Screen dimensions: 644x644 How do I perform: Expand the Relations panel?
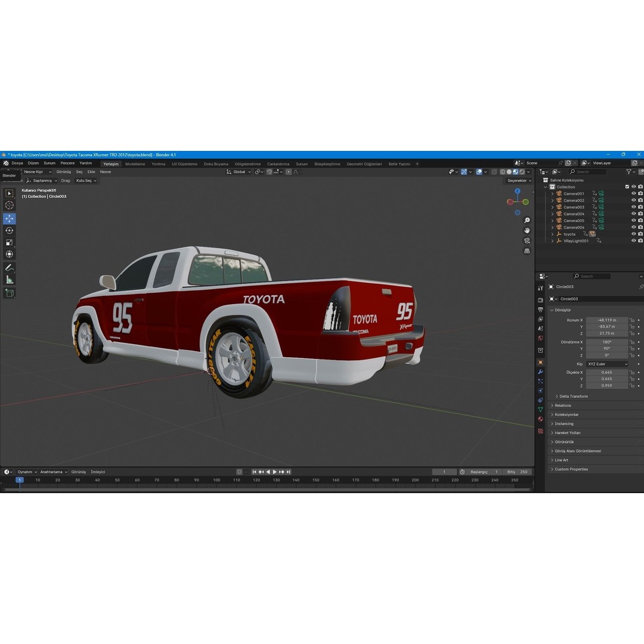563,405
